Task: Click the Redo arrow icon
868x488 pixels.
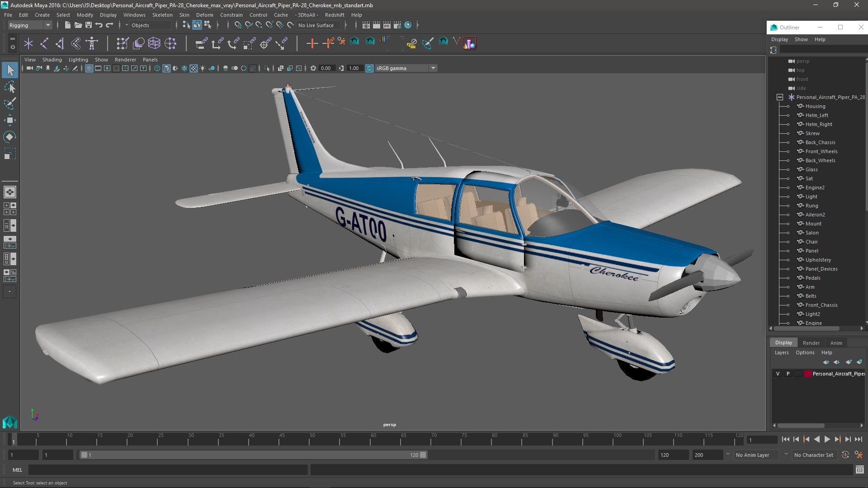Action: pos(109,25)
